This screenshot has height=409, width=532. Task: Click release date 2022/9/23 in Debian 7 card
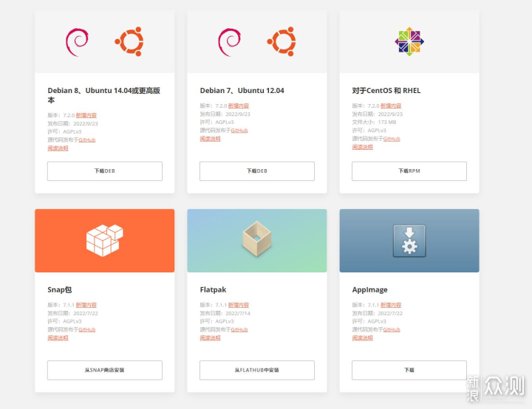point(238,114)
